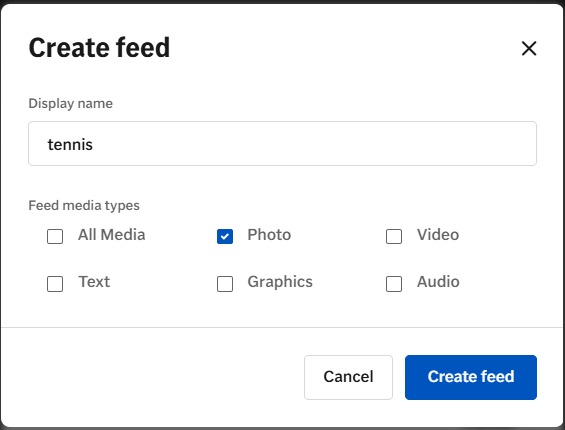This screenshot has height=430, width=565.
Task: Click the Cancel button
Action: [348, 377]
